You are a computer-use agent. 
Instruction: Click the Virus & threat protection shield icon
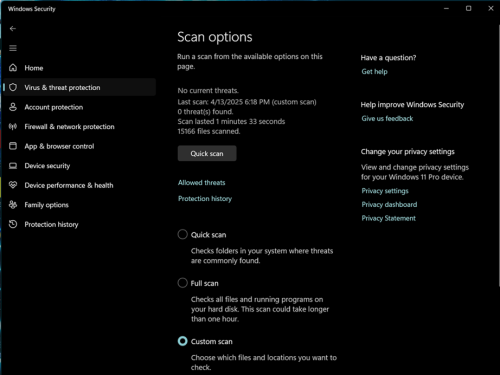pyautogui.click(x=13, y=87)
